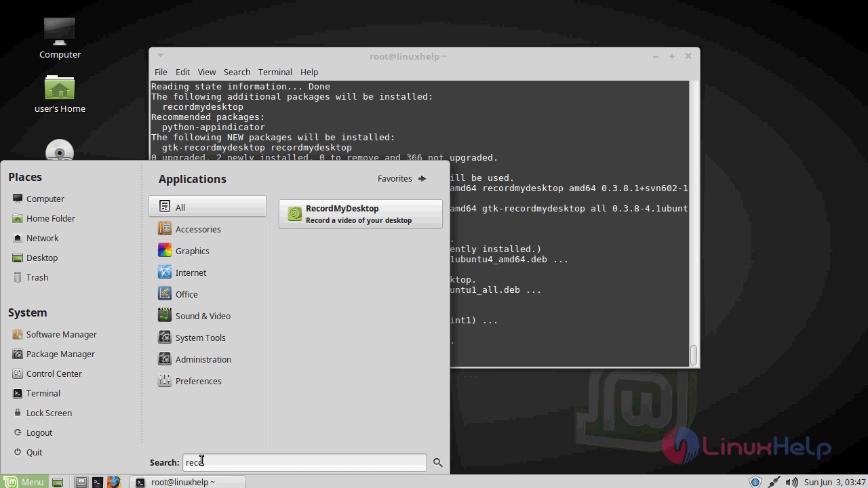Viewport: 868px width, 488px height.
Task: Open Network in Places
Action: (x=36, y=238)
